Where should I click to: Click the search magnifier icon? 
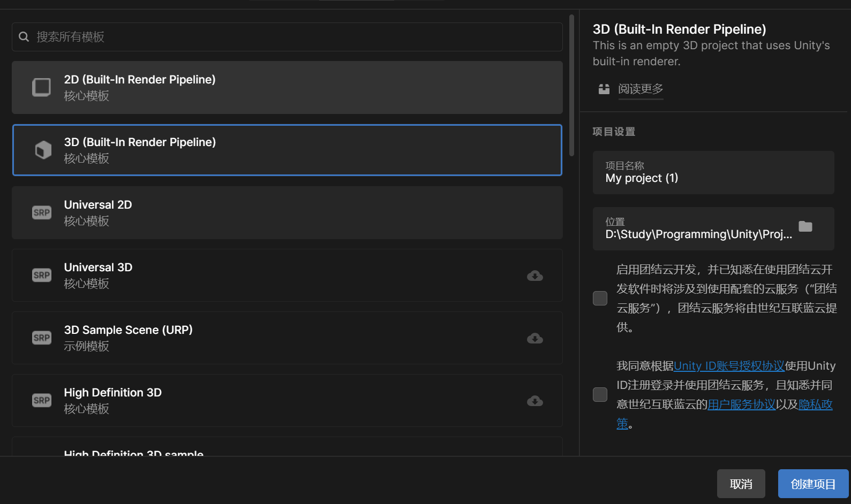point(24,37)
